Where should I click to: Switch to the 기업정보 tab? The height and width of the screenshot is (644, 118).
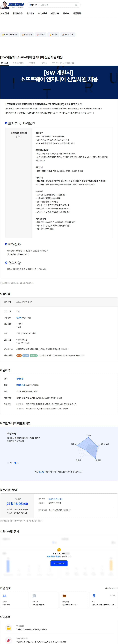pyautogui.click(x=32, y=63)
